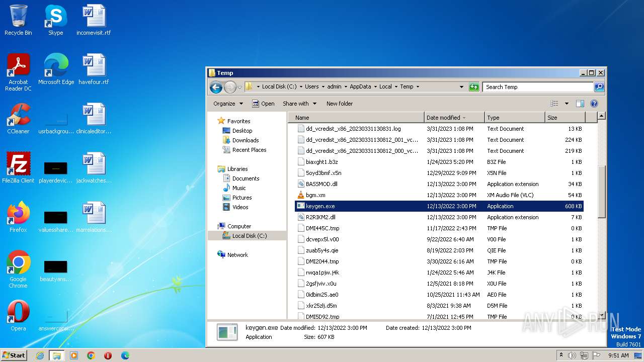
Task: Select the bgm.xm audio file
Action: pos(438,195)
